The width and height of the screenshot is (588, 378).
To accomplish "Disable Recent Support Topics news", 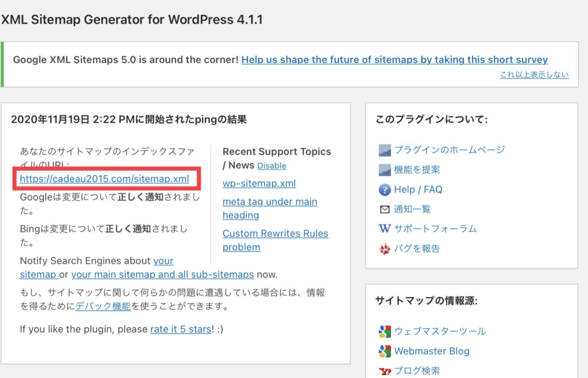I will click(x=272, y=166).
